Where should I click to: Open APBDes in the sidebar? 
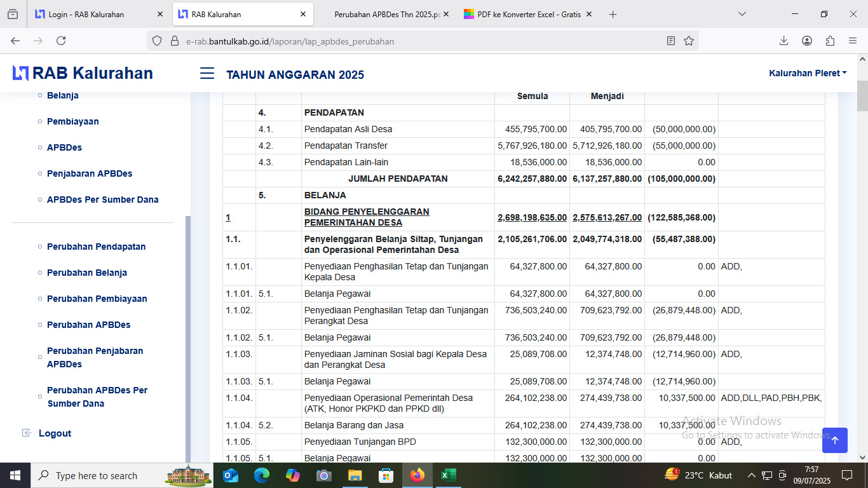pos(64,147)
